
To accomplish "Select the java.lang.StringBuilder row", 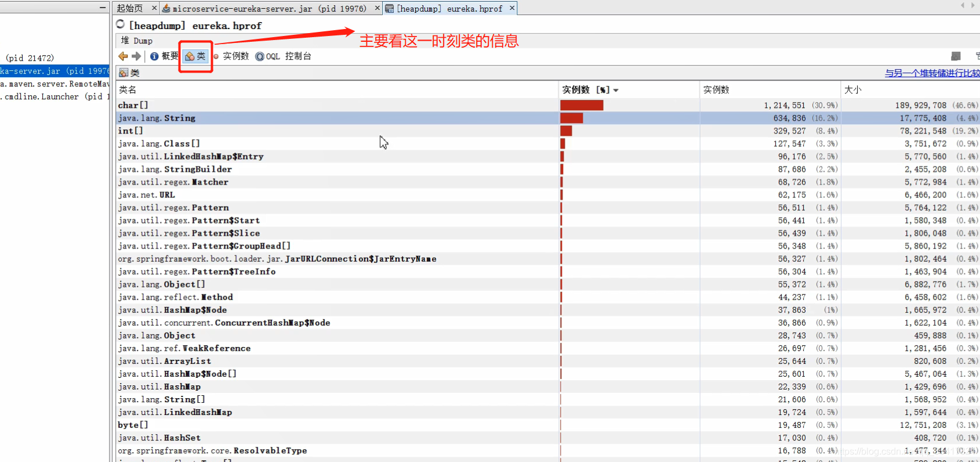I will pyautogui.click(x=548, y=169).
